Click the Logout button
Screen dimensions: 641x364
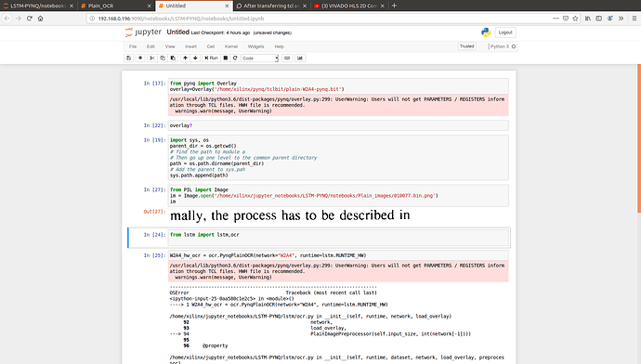click(505, 32)
